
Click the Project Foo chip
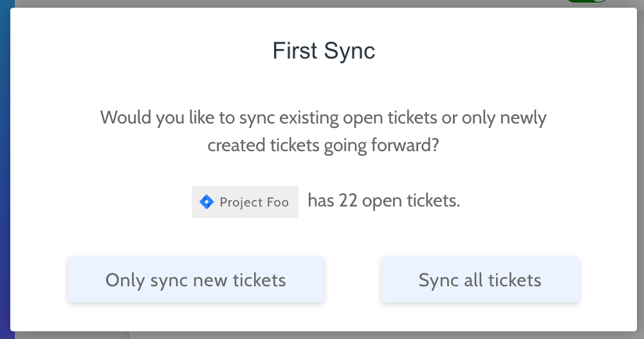click(245, 202)
